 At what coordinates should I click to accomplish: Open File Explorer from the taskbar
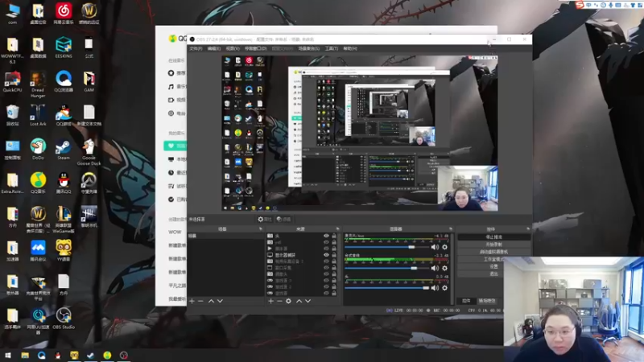click(x=25, y=355)
